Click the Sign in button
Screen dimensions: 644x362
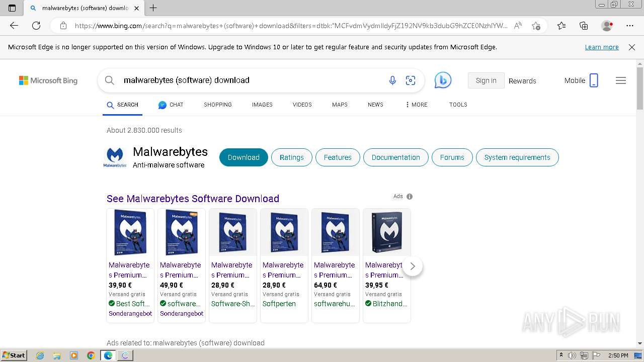486,80
